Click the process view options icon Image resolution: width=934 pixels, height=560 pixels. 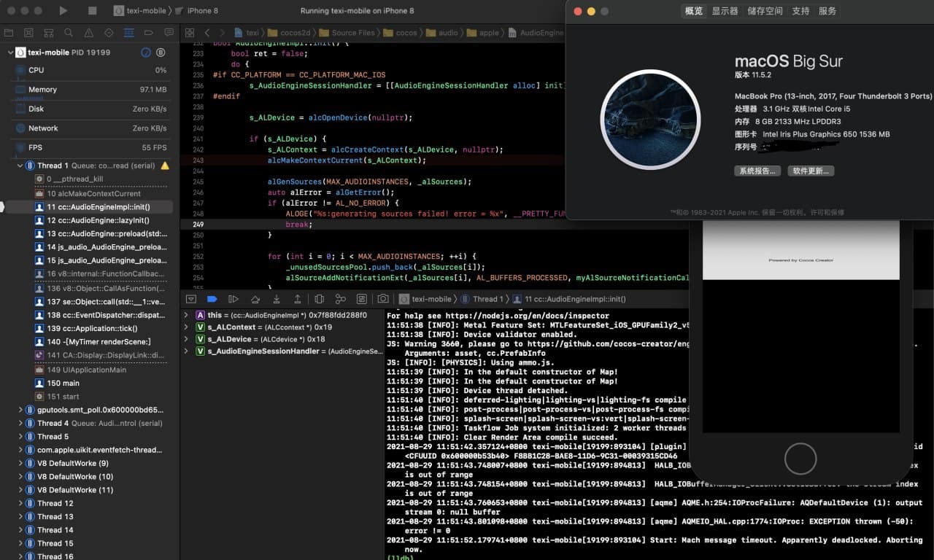[x=146, y=52]
